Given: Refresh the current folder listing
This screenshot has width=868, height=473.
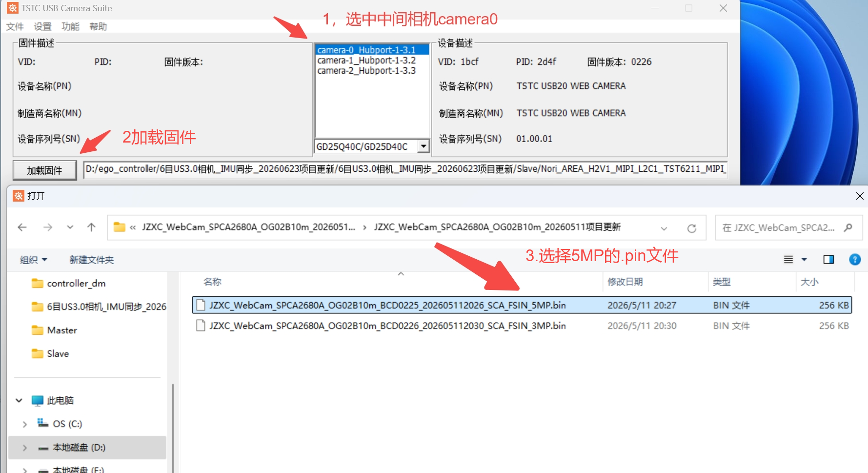Looking at the screenshot, I should pyautogui.click(x=691, y=228).
